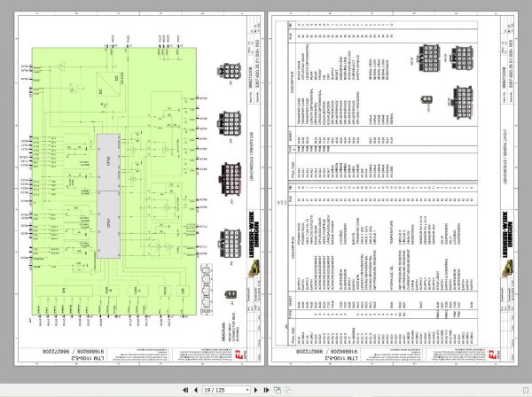The height and width of the screenshot is (397, 532).
Task: Go to the previous page
Action: tap(196, 390)
